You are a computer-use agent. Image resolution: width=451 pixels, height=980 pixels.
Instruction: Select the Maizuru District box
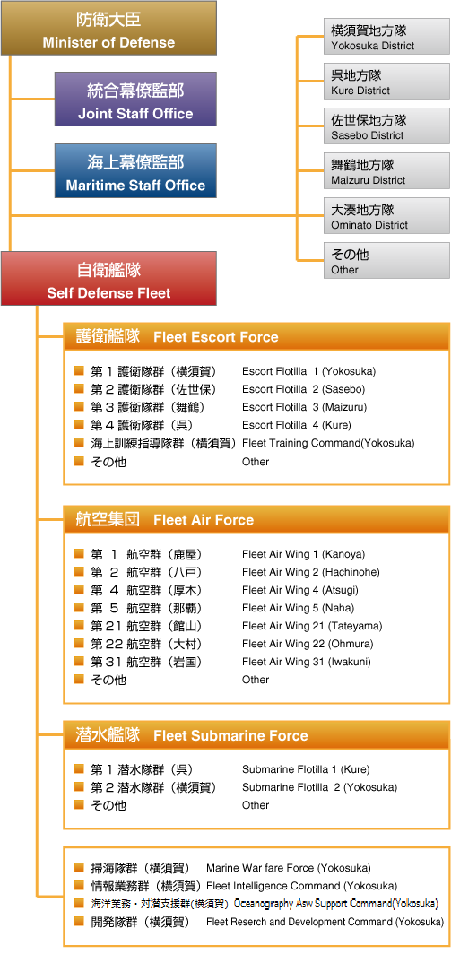[386, 172]
